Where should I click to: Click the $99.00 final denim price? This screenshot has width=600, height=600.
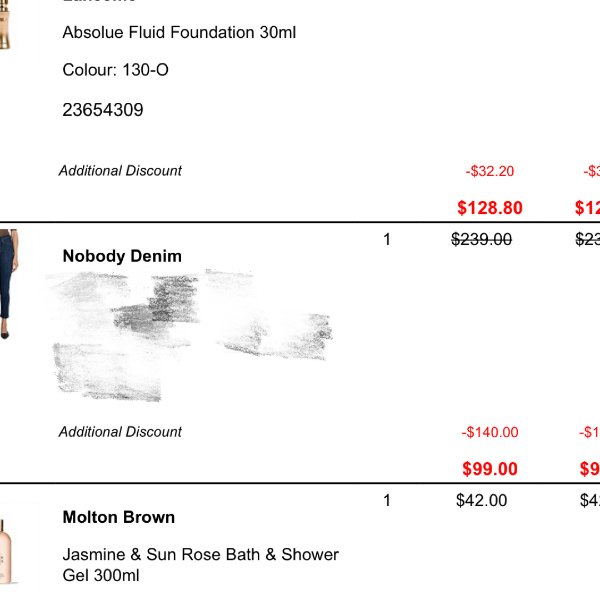[x=490, y=469]
